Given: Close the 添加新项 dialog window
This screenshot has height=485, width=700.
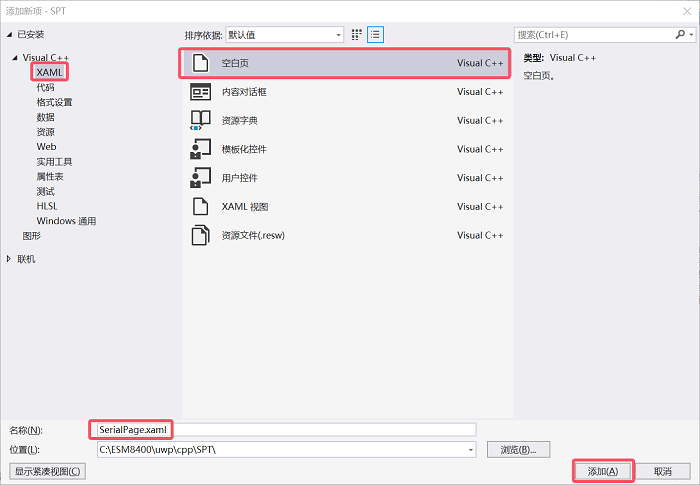Looking at the screenshot, I should 687,11.
